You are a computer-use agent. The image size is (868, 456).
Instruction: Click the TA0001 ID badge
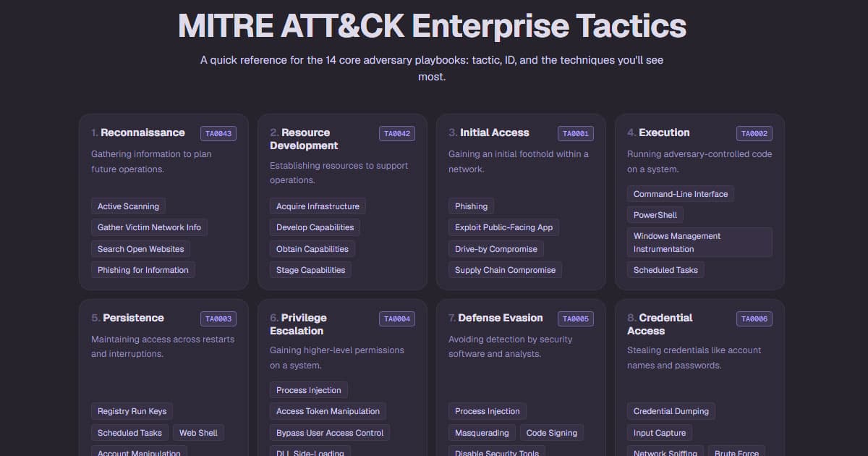pyautogui.click(x=576, y=133)
